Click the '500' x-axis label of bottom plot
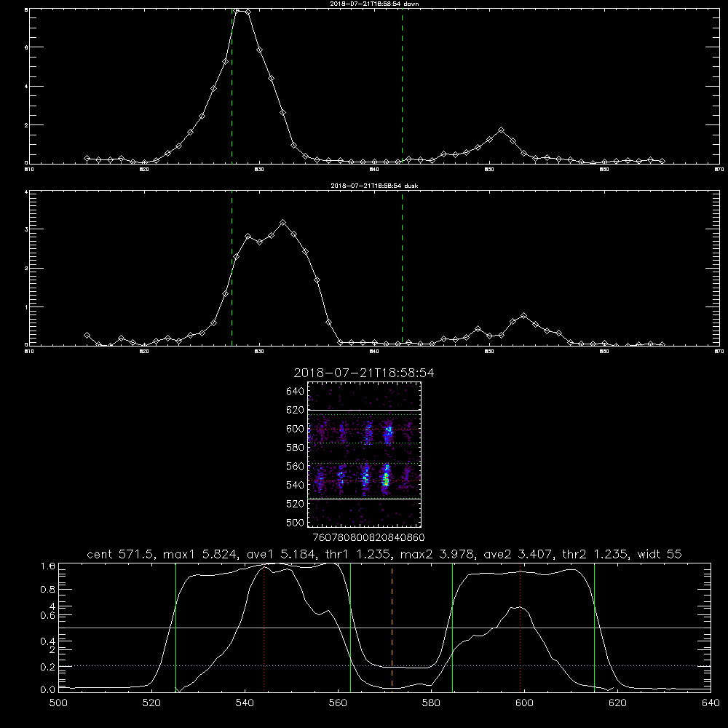This screenshot has width=728, height=728. (x=58, y=703)
